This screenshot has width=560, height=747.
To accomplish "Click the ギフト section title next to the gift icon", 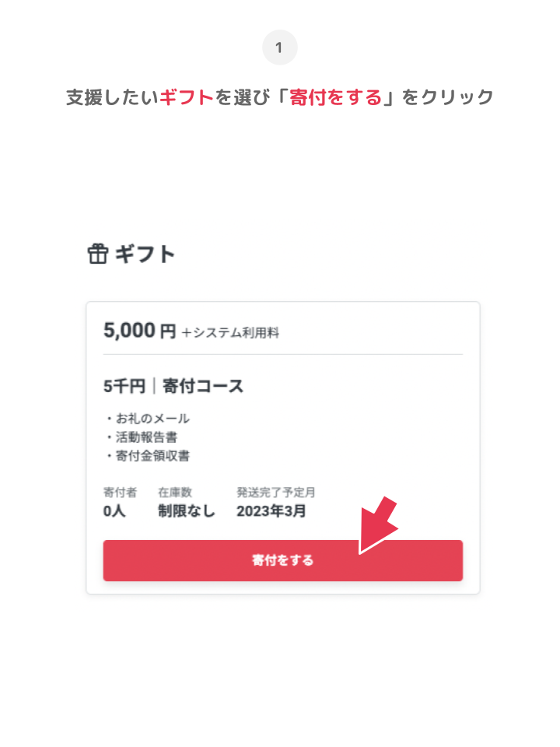I will coord(145,254).
